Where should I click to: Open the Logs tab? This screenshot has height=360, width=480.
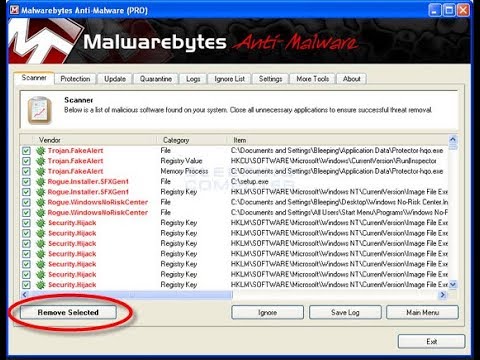coord(193,79)
